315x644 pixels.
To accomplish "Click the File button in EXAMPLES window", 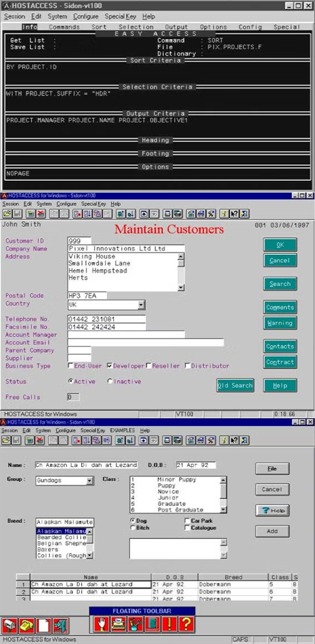I will [x=272, y=469].
